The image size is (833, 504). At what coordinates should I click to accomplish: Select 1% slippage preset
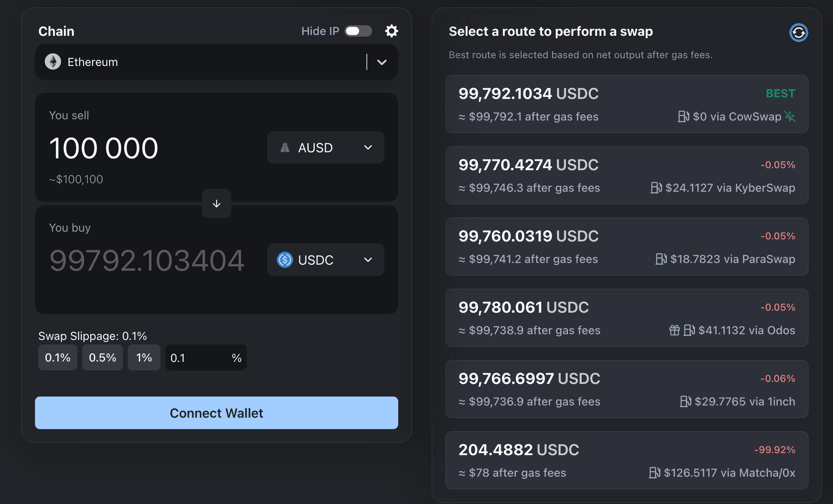[x=144, y=357]
